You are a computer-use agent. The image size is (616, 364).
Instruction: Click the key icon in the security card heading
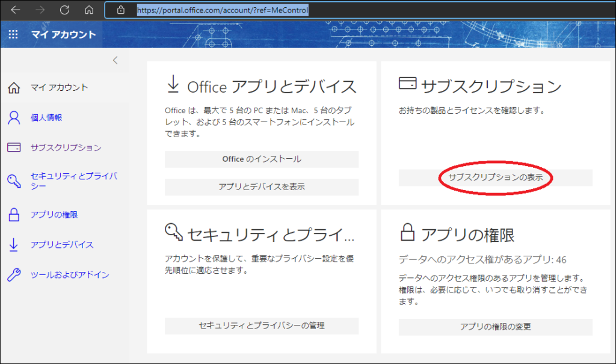pyautogui.click(x=174, y=232)
